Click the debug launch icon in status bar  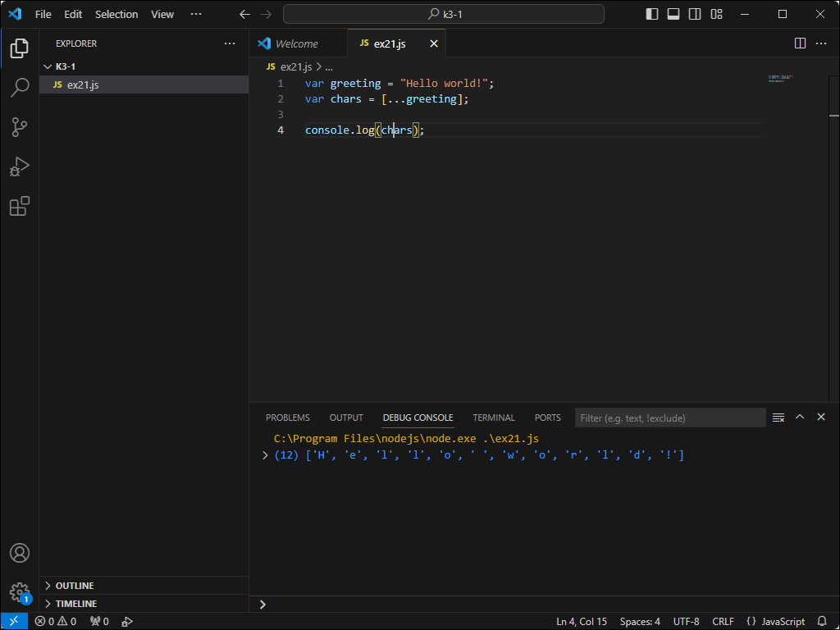click(127, 622)
